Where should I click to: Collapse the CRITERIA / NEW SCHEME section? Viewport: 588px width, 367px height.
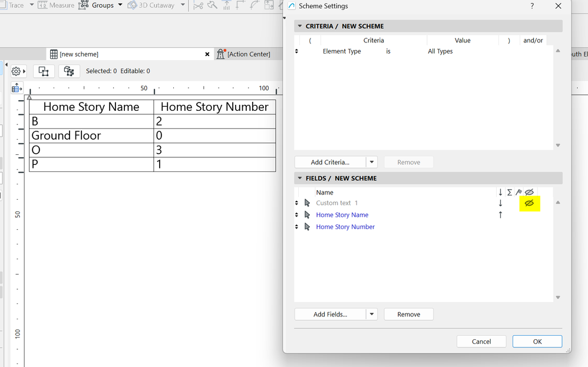300,27
